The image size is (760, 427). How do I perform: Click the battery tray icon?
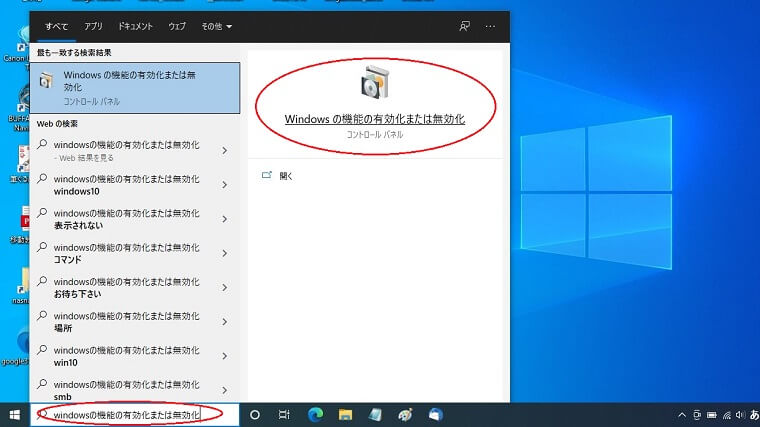[712, 415]
